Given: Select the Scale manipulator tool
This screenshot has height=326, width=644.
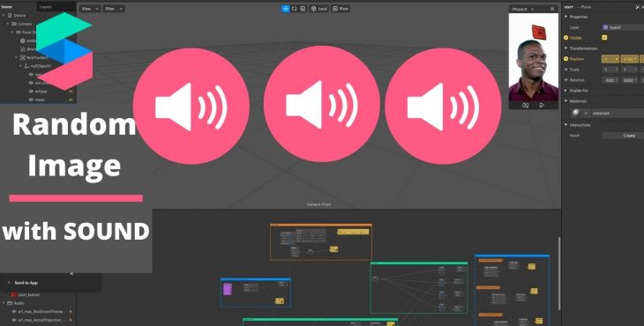Looking at the screenshot, I should click(303, 9).
